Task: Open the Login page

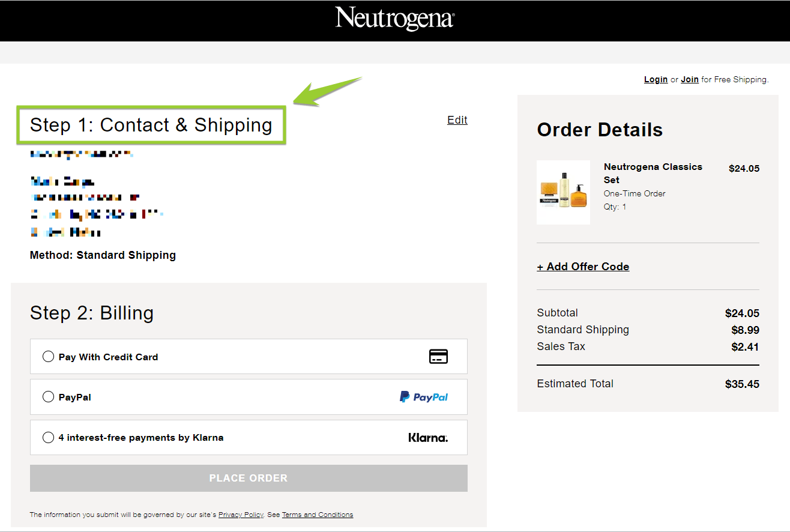Action: point(656,79)
